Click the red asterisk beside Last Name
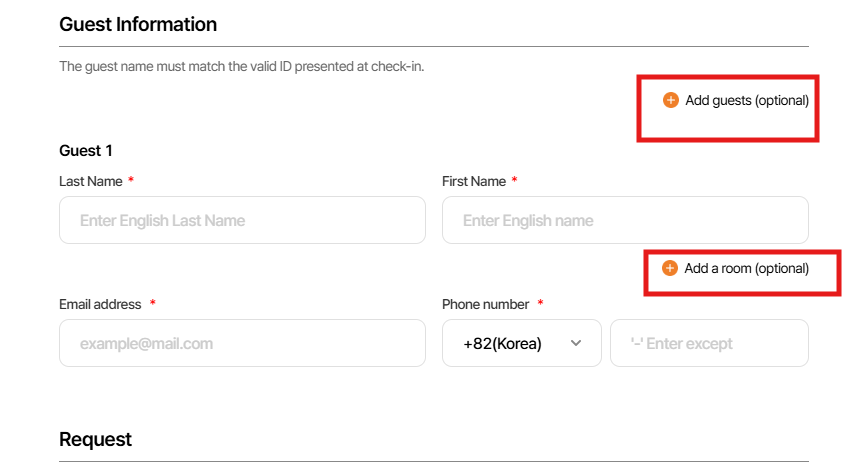This screenshot has width=845, height=465. [131, 181]
